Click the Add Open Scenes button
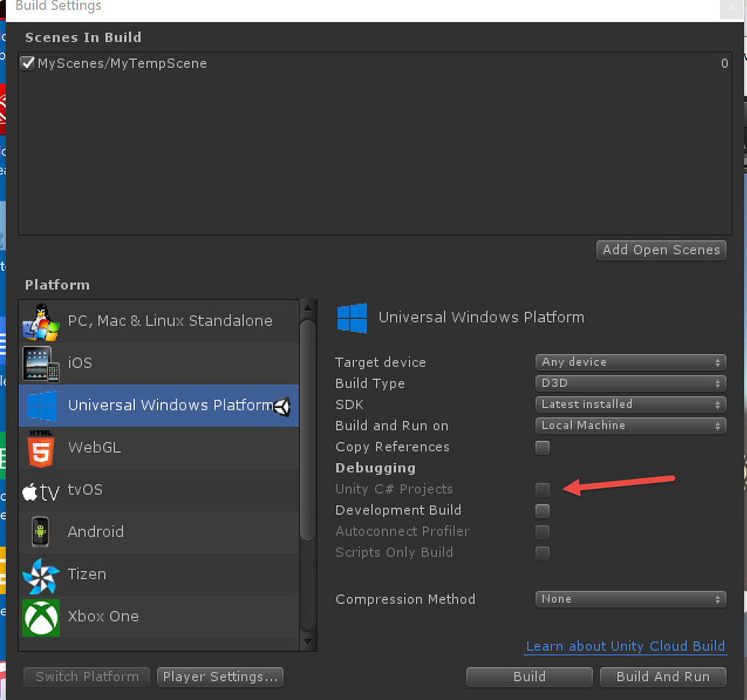The height and width of the screenshot is (700, 747). pyautogui.click(x=661, y=250)
